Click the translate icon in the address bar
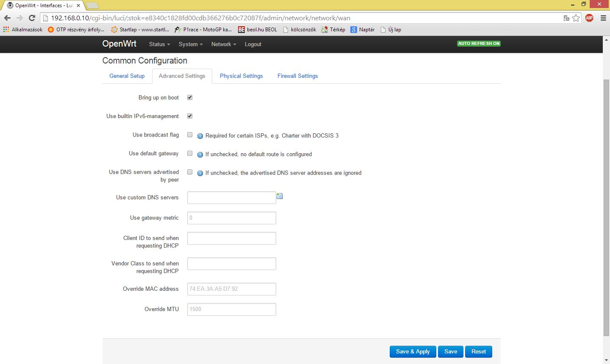This screenshot has width=610, height=364. tap(566, 18)
